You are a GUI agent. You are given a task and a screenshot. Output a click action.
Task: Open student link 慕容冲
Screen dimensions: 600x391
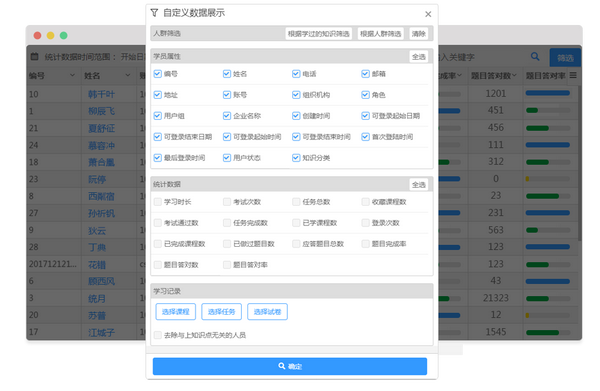(x=101, y=145)
